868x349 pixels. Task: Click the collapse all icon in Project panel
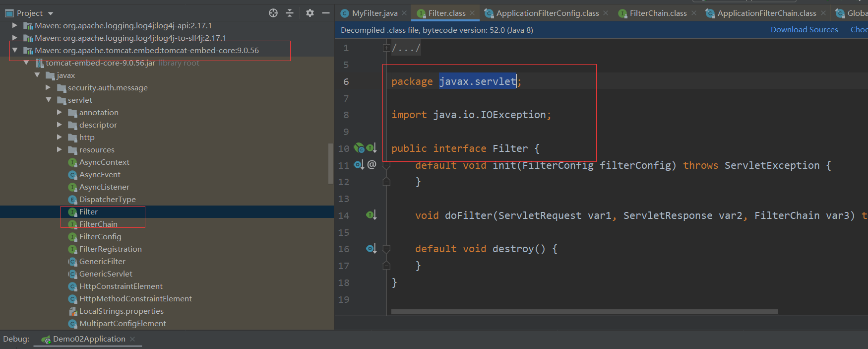click(x=290, y=13)
